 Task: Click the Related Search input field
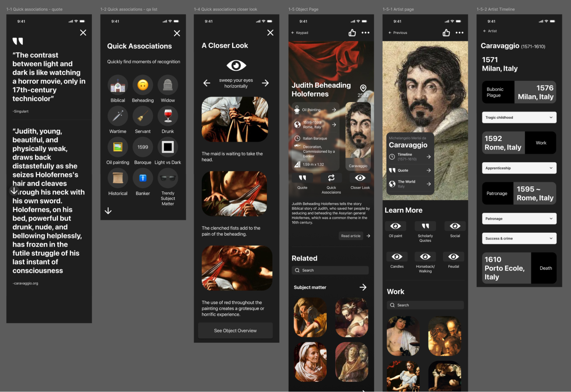pyautogui.click(x=330, y=270)
